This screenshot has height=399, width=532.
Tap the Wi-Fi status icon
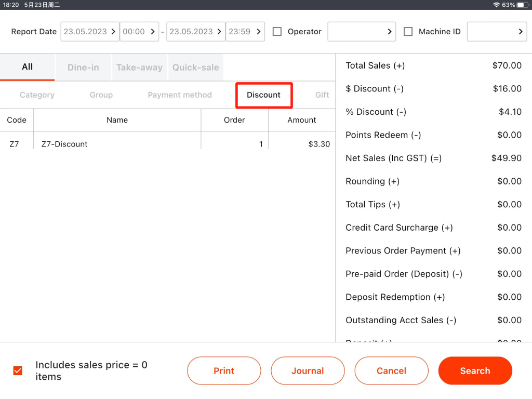(496, 5)
